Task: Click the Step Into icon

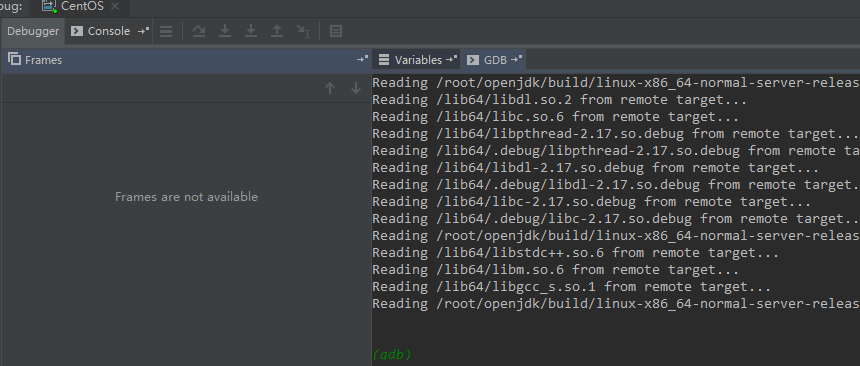Action: 225,31
